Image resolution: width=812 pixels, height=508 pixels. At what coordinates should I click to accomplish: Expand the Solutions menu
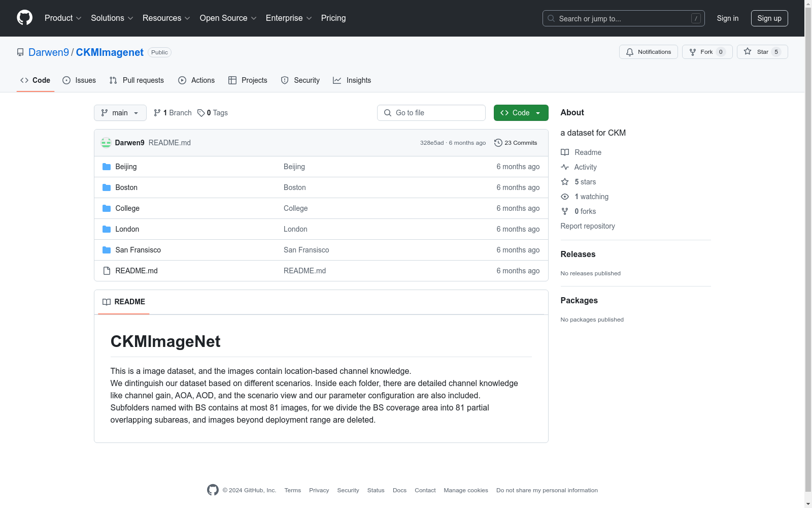[x=112, y=18]
